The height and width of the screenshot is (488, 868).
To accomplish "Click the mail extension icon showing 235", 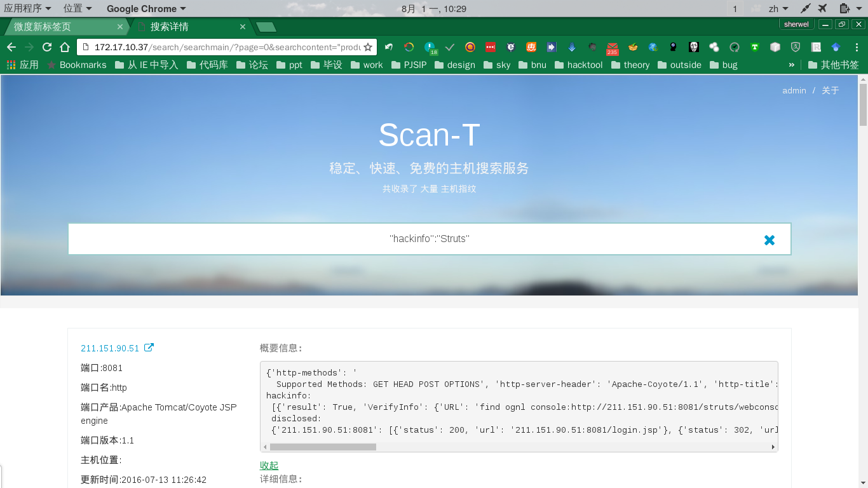I will (611, 47).
